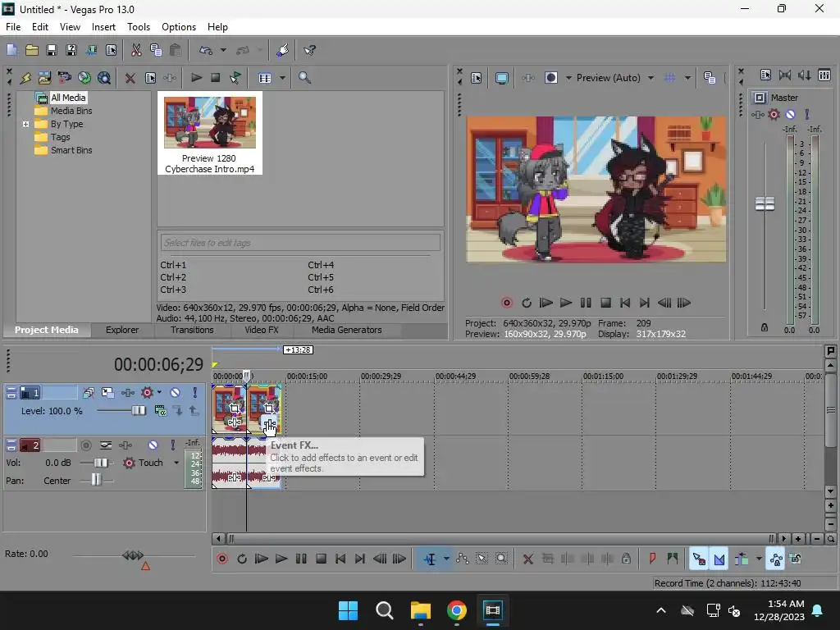
Task: Switch to the Explorer tab
Action: click(x=122, y=330)
